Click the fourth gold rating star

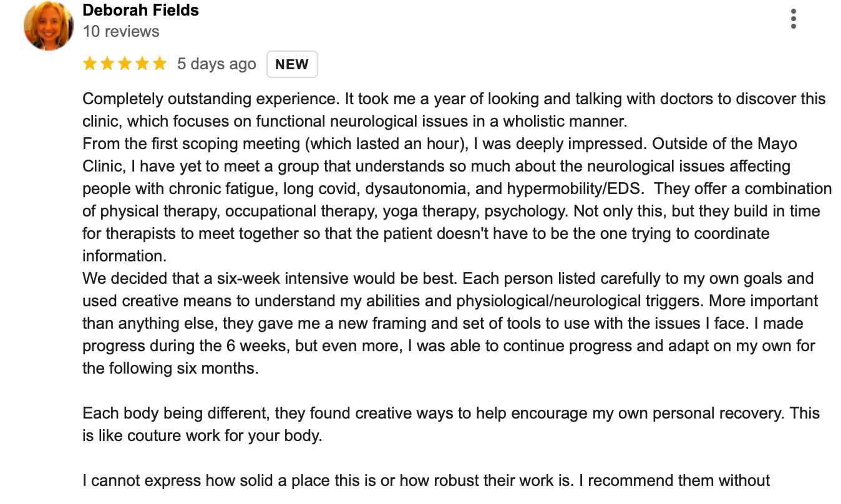[142, 64]
